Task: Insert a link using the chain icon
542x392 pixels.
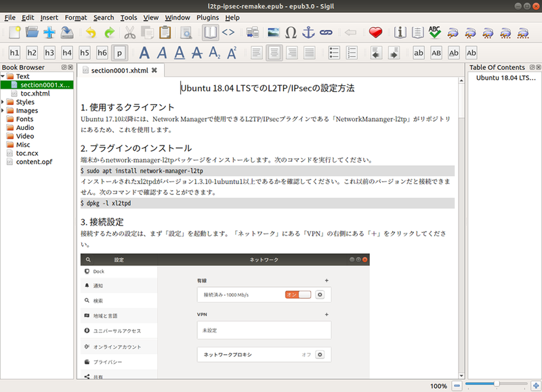Action: (x=326, y=32)
